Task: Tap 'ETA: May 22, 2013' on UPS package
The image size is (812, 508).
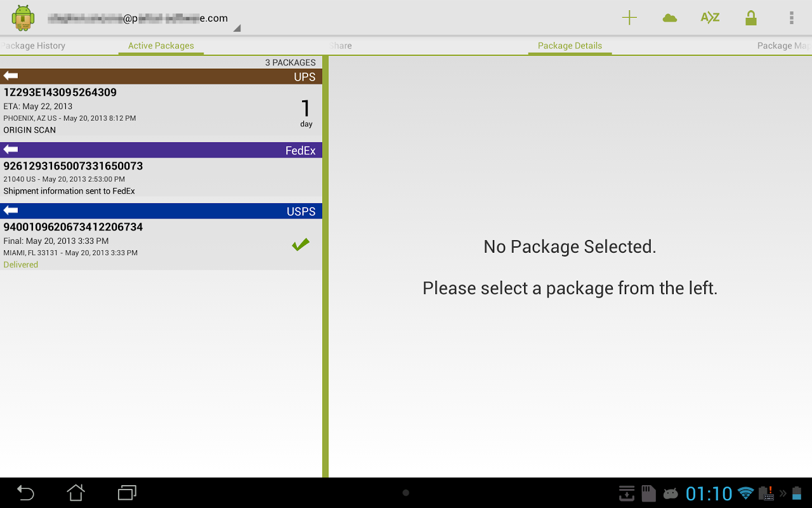Action: 38,106
